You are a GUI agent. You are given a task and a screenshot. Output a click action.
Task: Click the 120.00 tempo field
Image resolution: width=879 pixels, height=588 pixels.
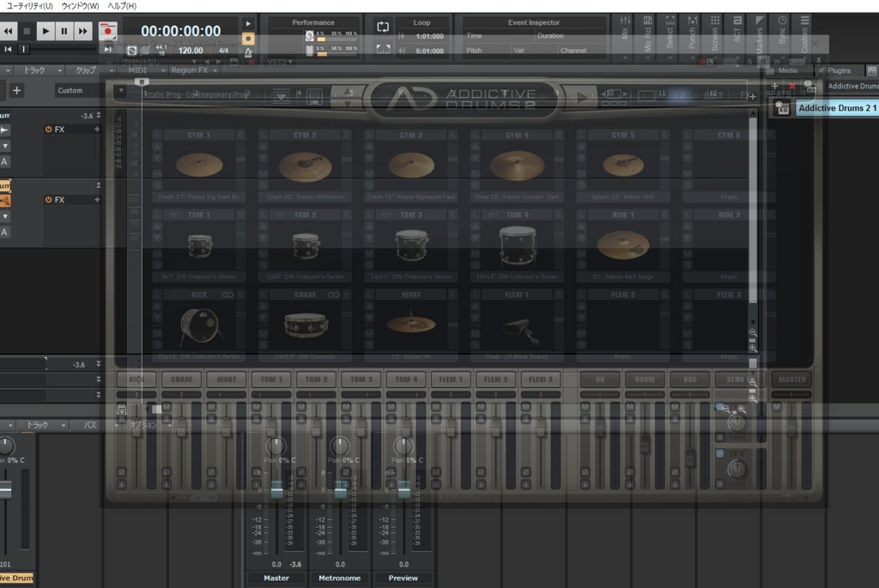[x=191, y=51]
